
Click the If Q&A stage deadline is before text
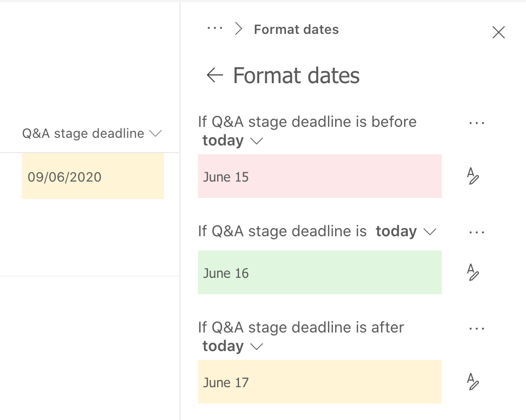click(307, 121)
